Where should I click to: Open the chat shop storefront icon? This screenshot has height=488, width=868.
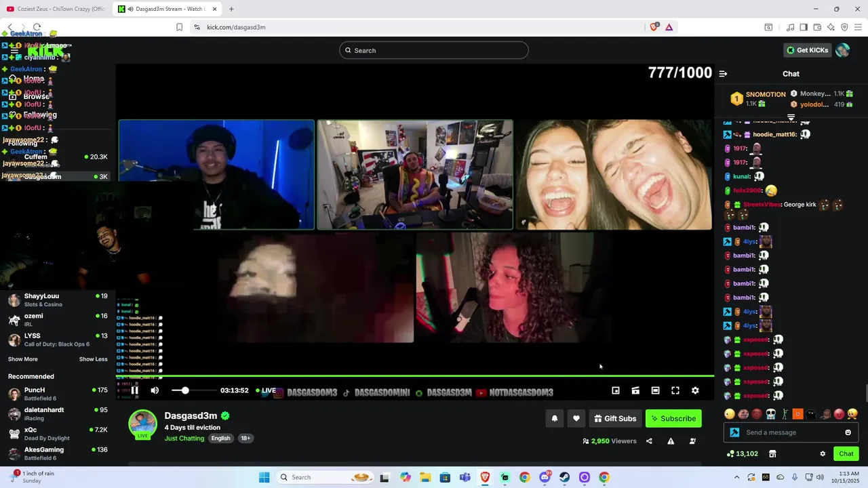pyautogui.click(x=772, y=454)
